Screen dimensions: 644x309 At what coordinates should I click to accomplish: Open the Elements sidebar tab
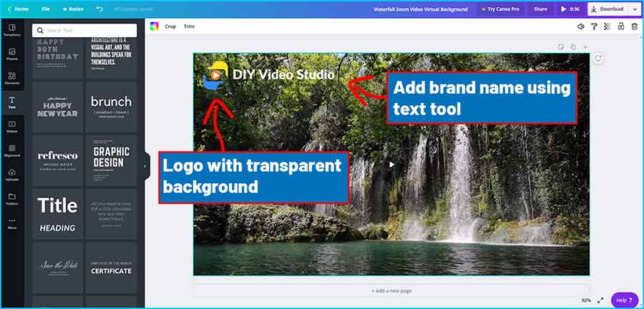point(12,79)
